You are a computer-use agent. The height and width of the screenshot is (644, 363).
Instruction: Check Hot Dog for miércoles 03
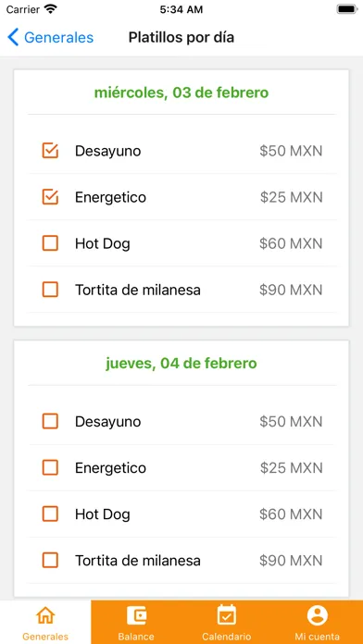click(50, 243)
